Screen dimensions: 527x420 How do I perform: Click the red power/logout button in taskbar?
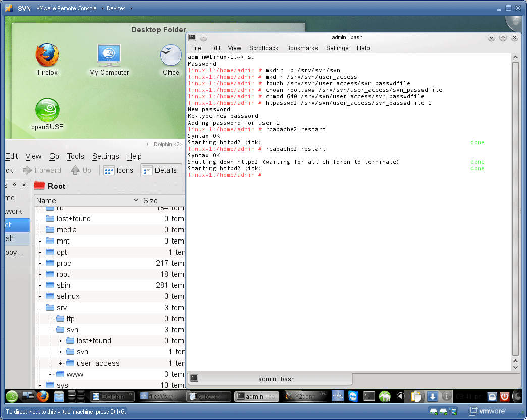[504, 397]
